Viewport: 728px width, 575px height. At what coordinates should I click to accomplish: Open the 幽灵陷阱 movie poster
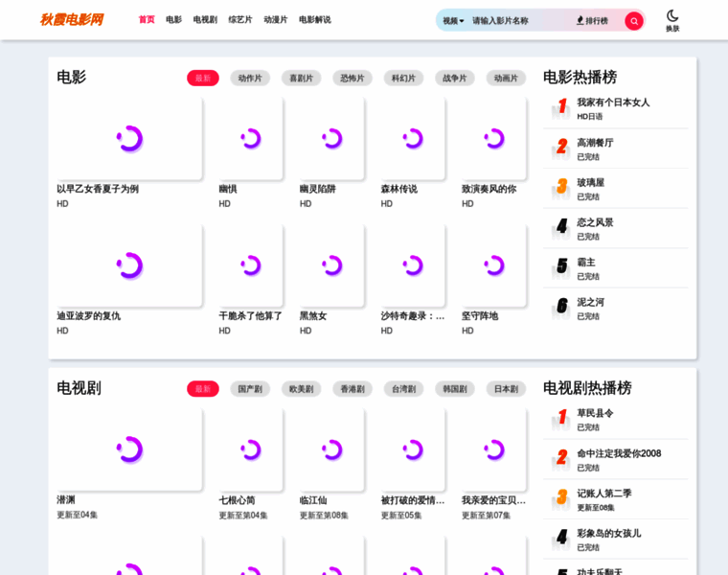331,138
